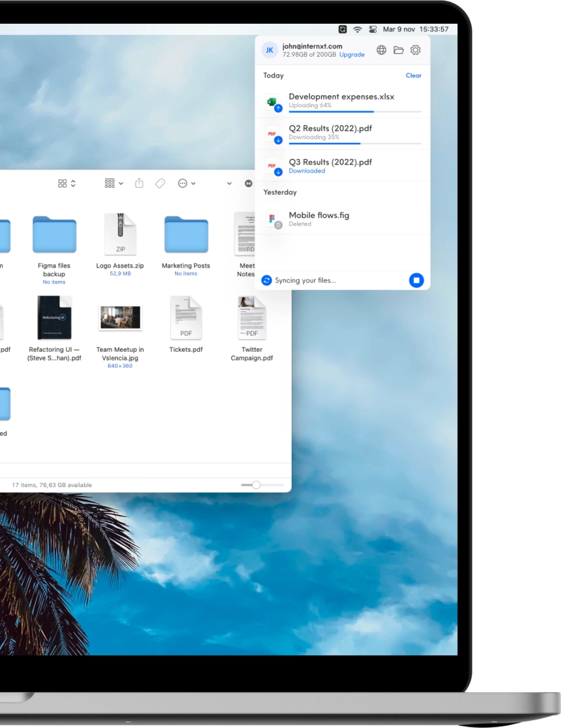Select the Refactoring UI pdf thumbnail
The height and width of the screenshot is (728, 561).
pos(55,318)
